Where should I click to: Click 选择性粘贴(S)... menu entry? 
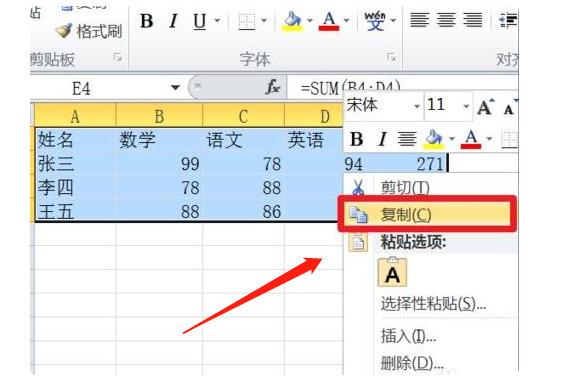(433, 304)
